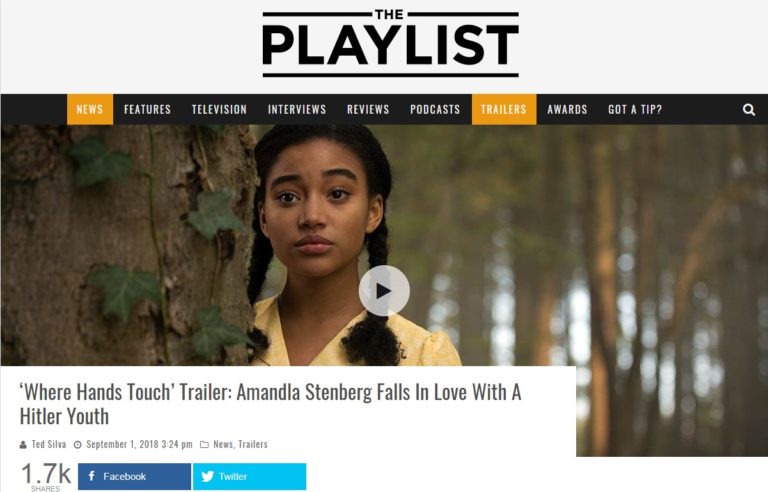Open the Reviews menu item
768x492 pixels.
click(368, 109)
